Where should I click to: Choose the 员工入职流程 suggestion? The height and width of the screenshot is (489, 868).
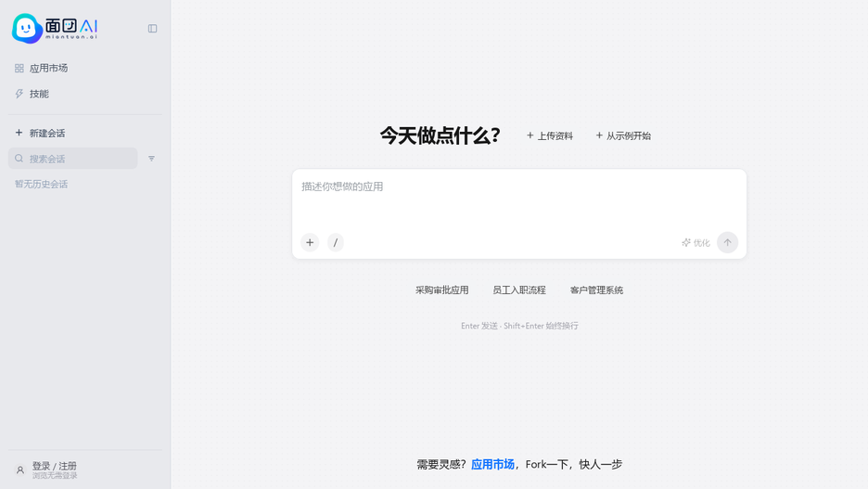[519, 290]
